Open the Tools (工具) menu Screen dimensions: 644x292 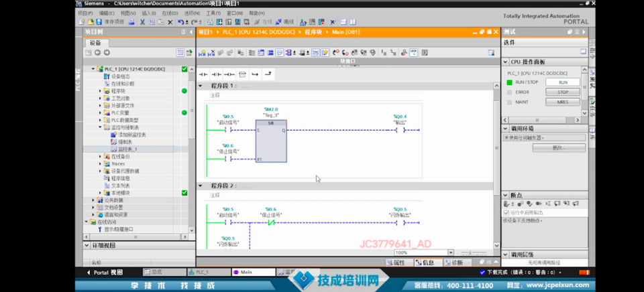tap(213, 13)
